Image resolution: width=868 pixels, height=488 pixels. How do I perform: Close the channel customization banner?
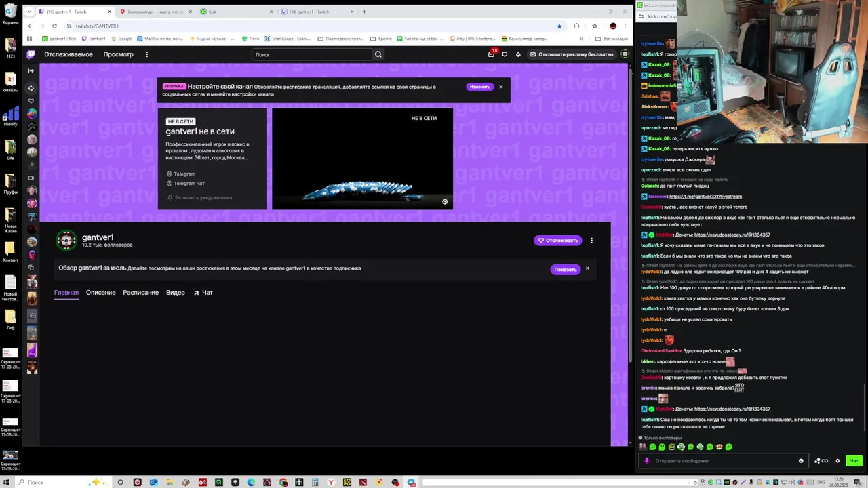501,87
